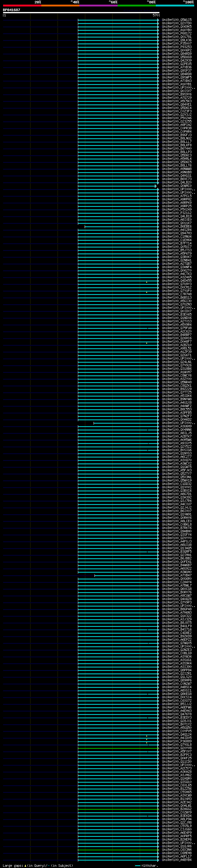Click the UniRef100_B2AGG2 label
Screen dimensions: 197x868
click(176, 809)
